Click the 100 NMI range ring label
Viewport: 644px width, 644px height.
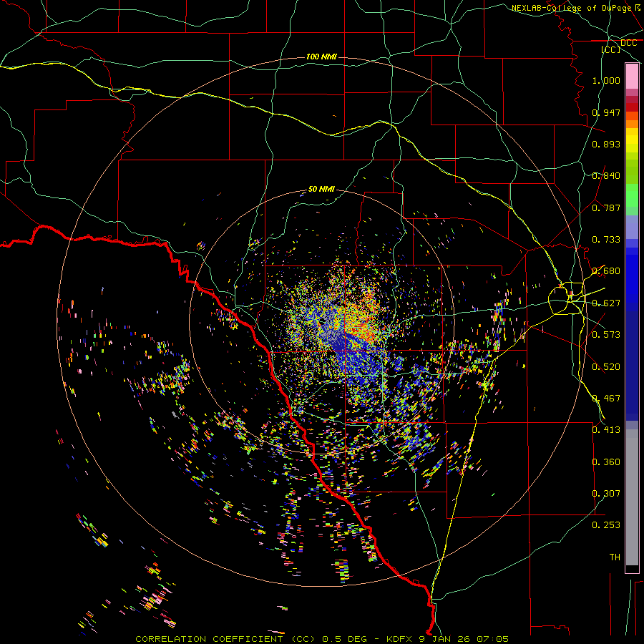321,57
